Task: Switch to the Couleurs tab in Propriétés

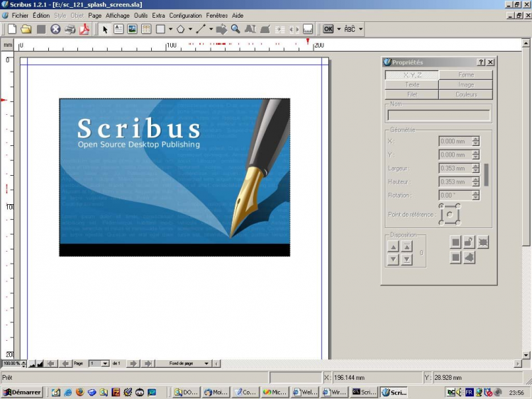Action: coord(465,94)
